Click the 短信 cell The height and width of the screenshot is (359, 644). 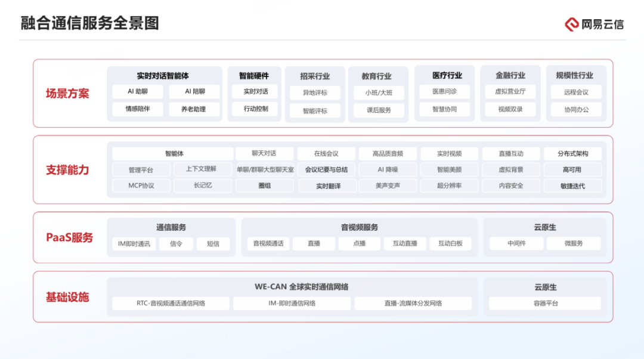(x=213, y=243)
